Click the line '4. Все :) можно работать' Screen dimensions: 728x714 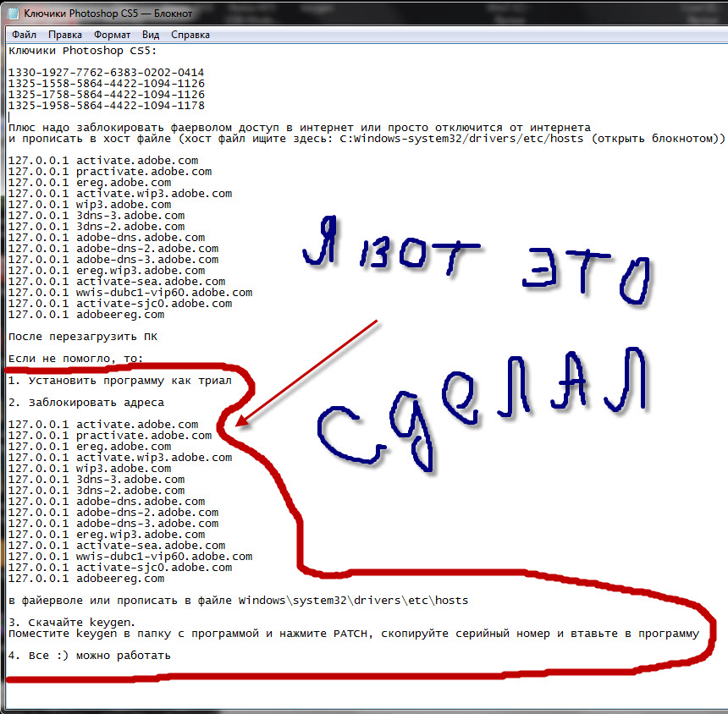(90, 656)
